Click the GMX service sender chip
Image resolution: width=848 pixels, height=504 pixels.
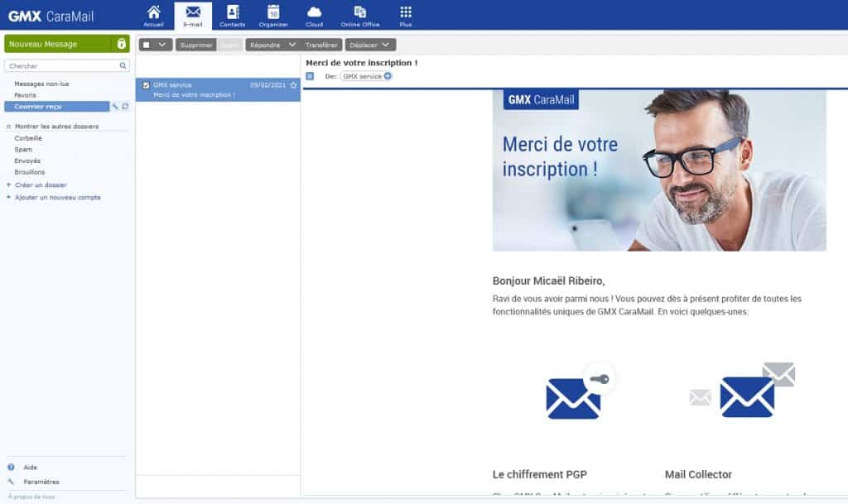367,76
